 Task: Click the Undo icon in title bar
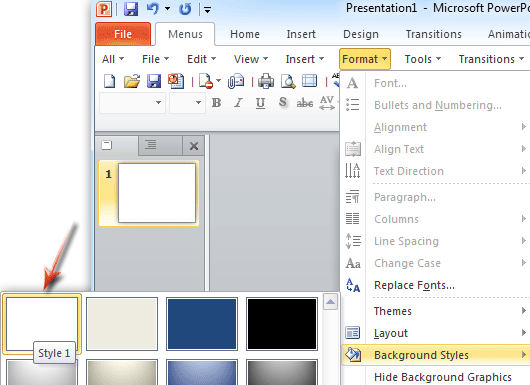point(152,9)
